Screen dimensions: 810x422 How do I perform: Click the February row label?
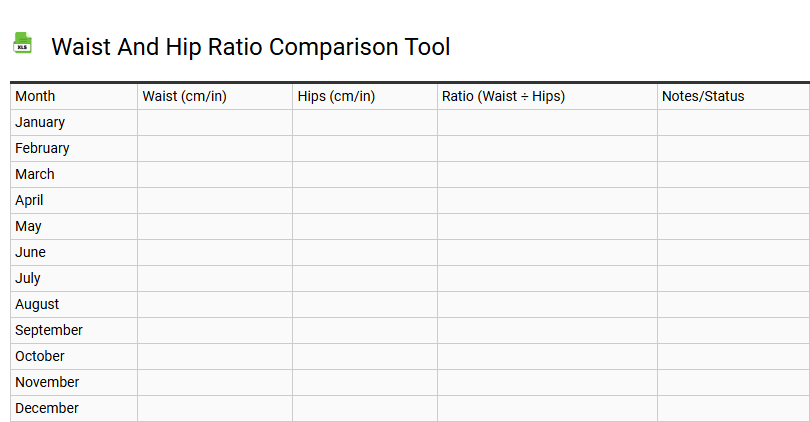42,148
